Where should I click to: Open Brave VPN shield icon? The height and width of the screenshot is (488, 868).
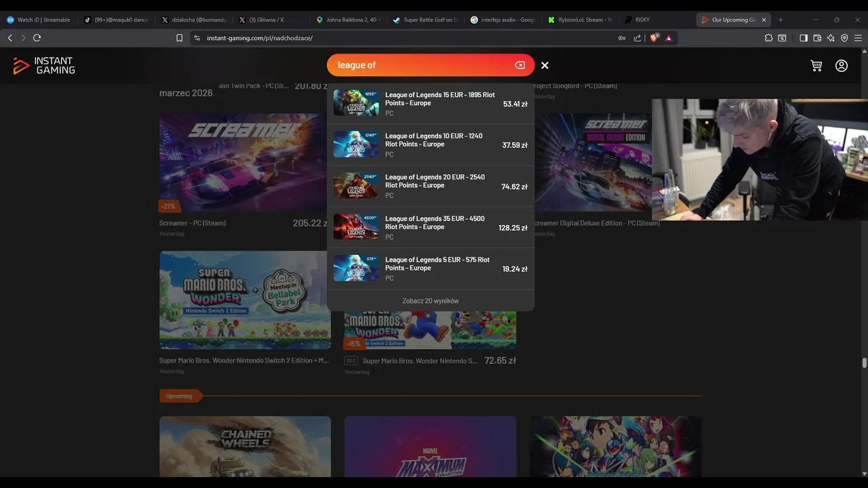(844, 38)
